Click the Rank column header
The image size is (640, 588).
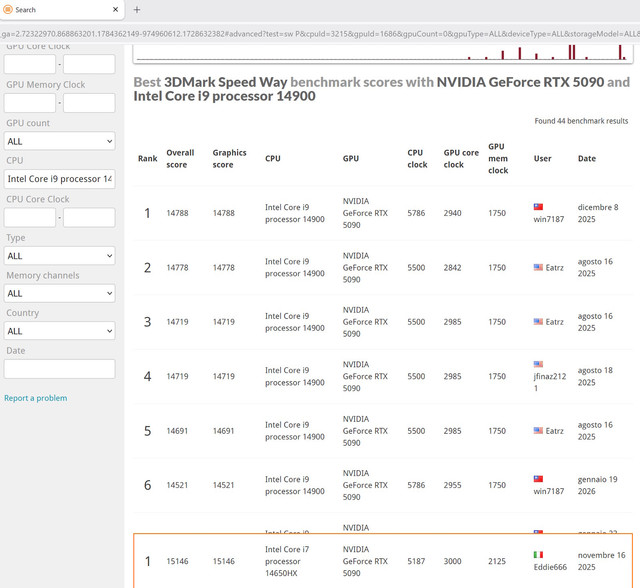(x=147, y=158)
